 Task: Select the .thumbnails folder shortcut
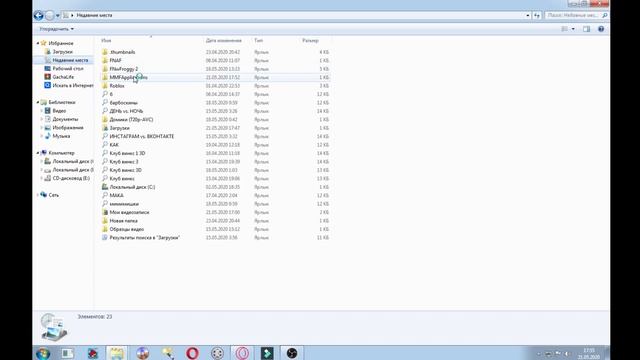(122, 52)
